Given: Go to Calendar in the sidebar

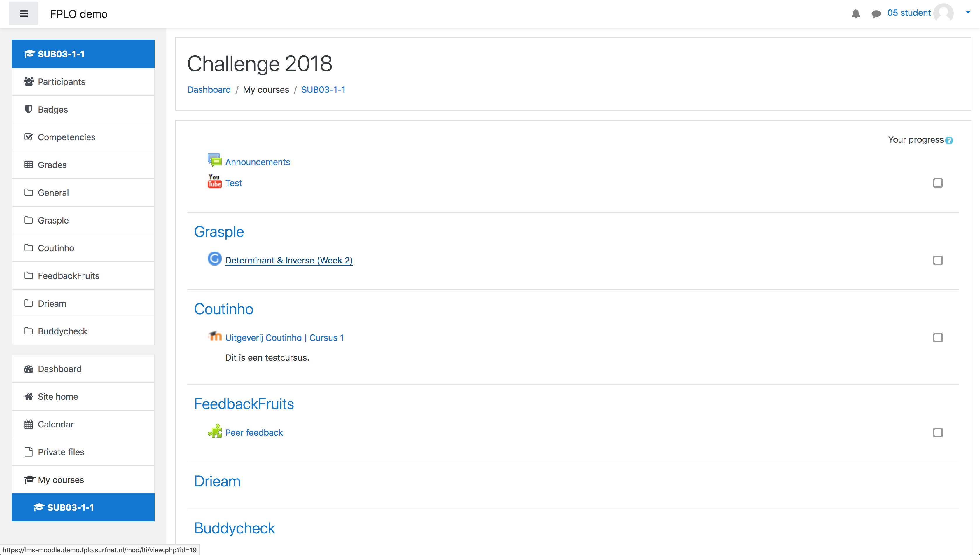Looking at the screenshot, I should pyautogui.click(x=56, y=424).
